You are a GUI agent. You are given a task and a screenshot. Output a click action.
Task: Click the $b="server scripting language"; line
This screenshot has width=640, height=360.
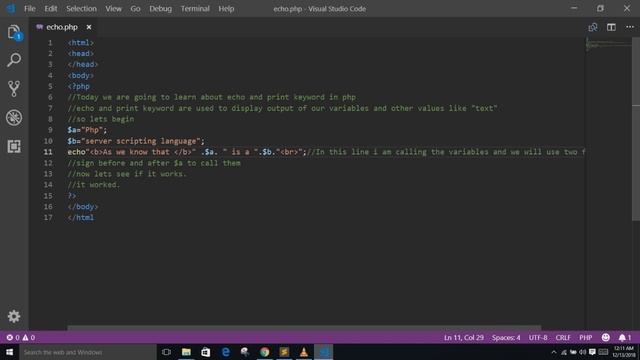(x=136, y=141)
